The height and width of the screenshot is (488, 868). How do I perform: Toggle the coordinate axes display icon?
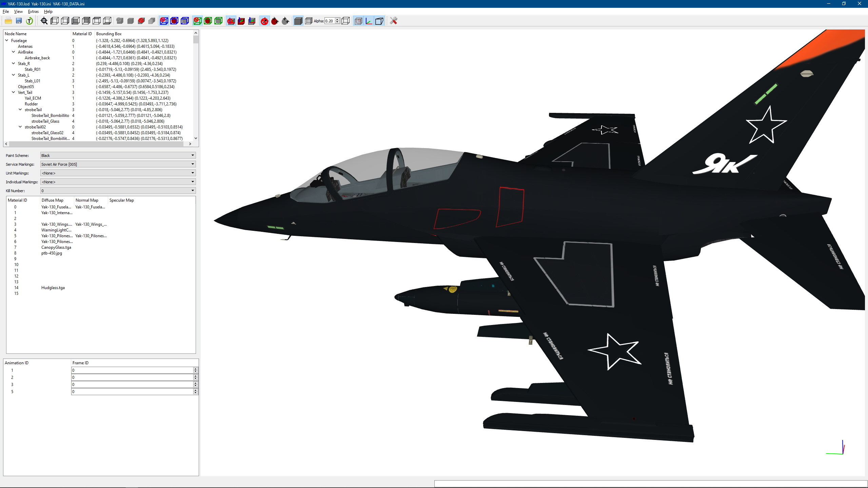(x=369, y=21)
